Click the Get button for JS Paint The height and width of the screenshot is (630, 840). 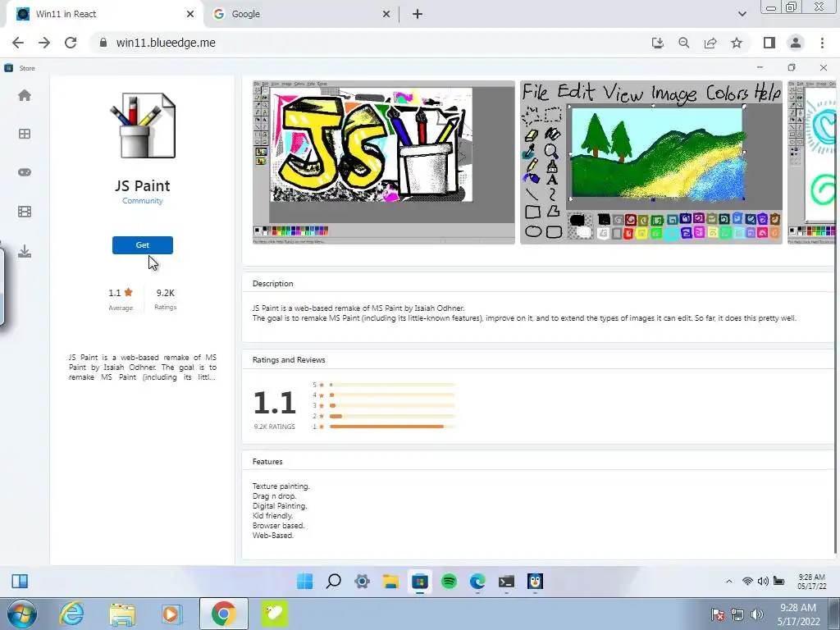click(x=143, y=244)
